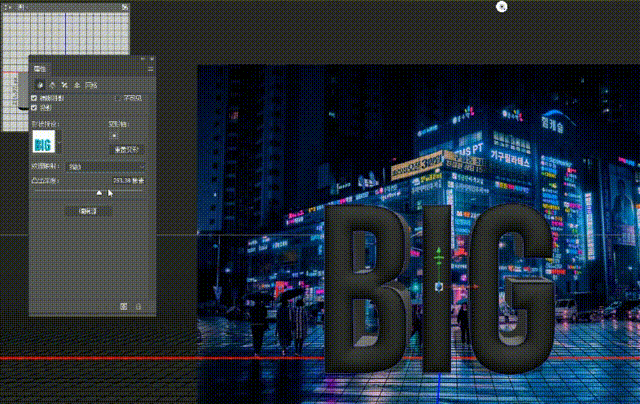Click the trash icon at Properties panel bottom

138,306
